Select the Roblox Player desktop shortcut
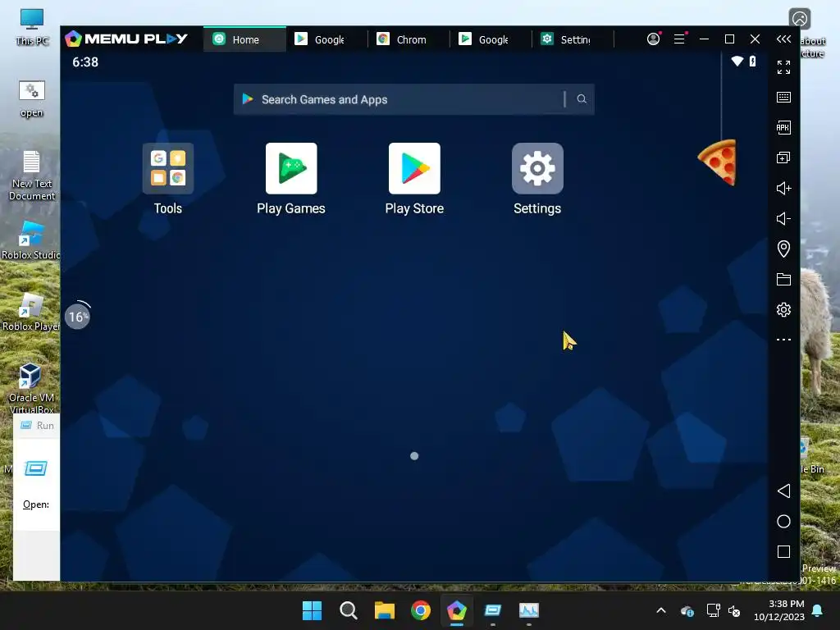Viewport: 840px width, 630px height. [30, 313]
